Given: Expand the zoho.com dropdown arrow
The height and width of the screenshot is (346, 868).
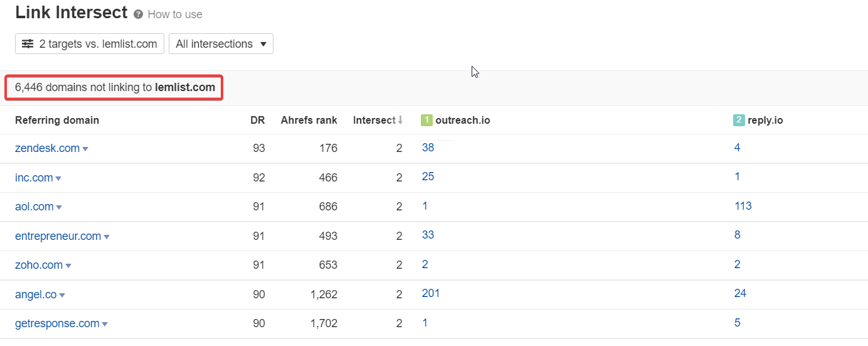Looking at the screenshot, I should pyautogui.click(x=68, y=266).
